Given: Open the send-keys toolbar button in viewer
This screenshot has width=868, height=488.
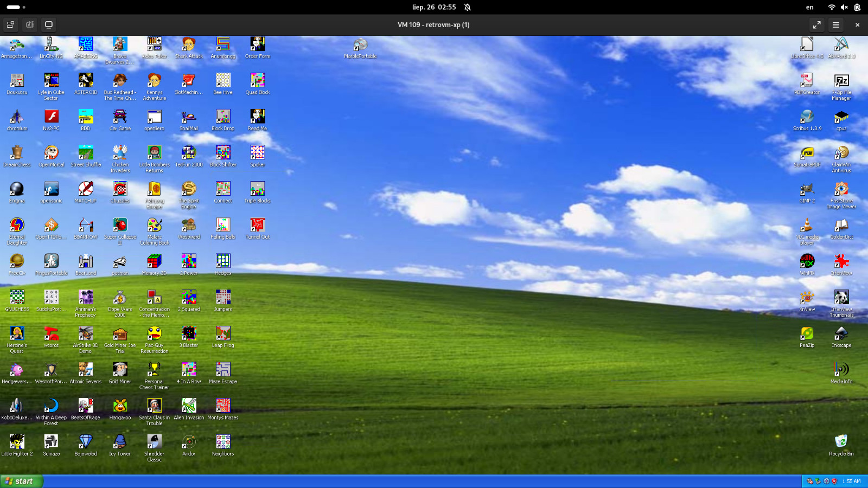Looking at the screenshot, I should (30, 25).
